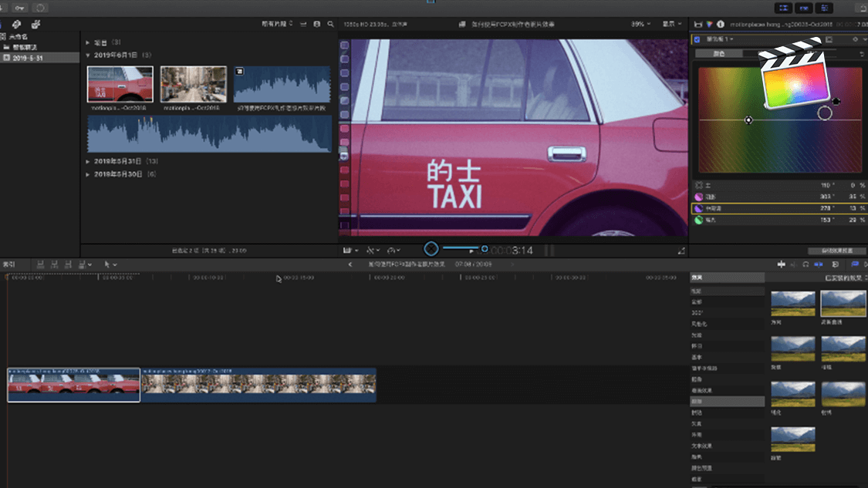Image resolution: width=868 pixels, height=488 pixels.
Task: Collapse the 2019年6月1日 date group
Action: (88, 56)
